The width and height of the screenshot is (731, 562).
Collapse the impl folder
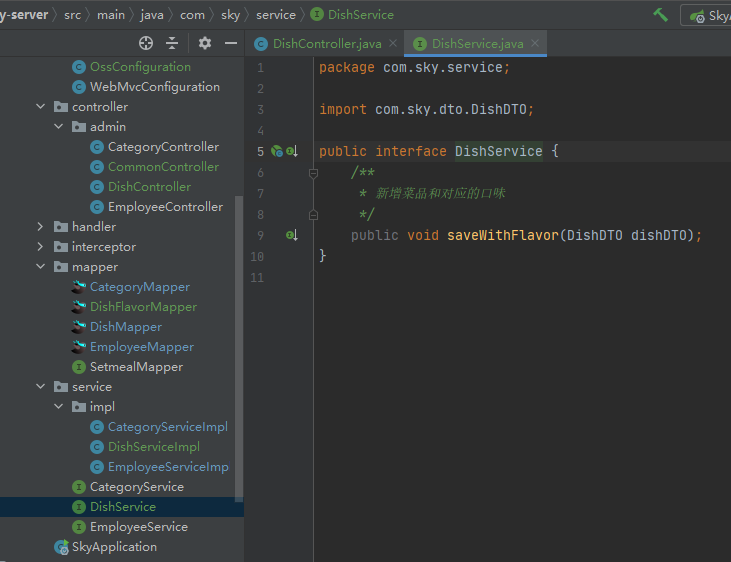tap(58, 407)
